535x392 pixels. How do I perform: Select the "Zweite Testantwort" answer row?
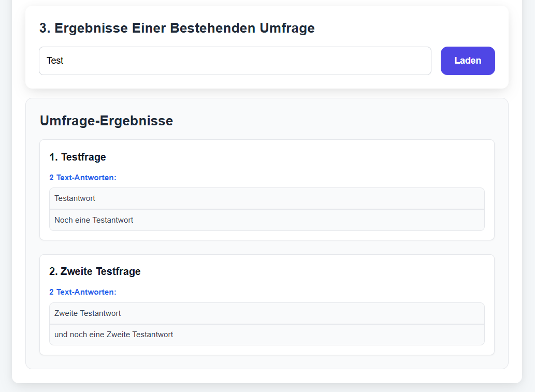(267, 313)
